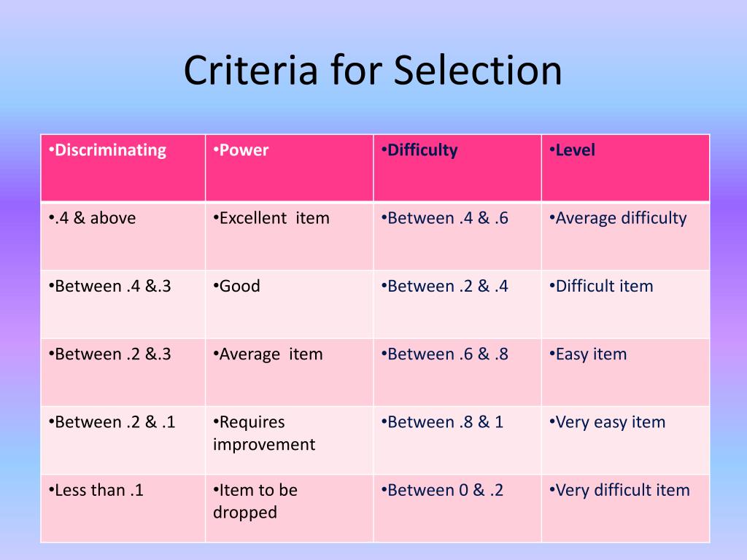Click the Average difficulty cell
747x560 pixels.
(x=625, y=236)
